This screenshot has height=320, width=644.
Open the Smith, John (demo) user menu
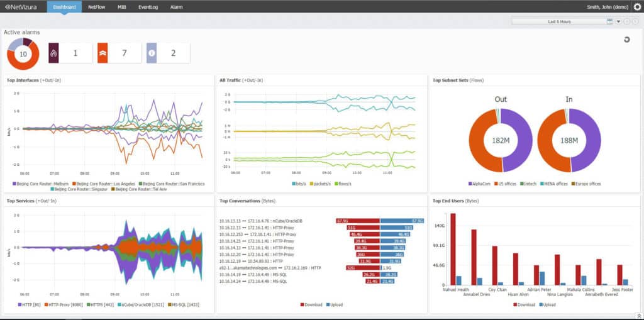609,7
